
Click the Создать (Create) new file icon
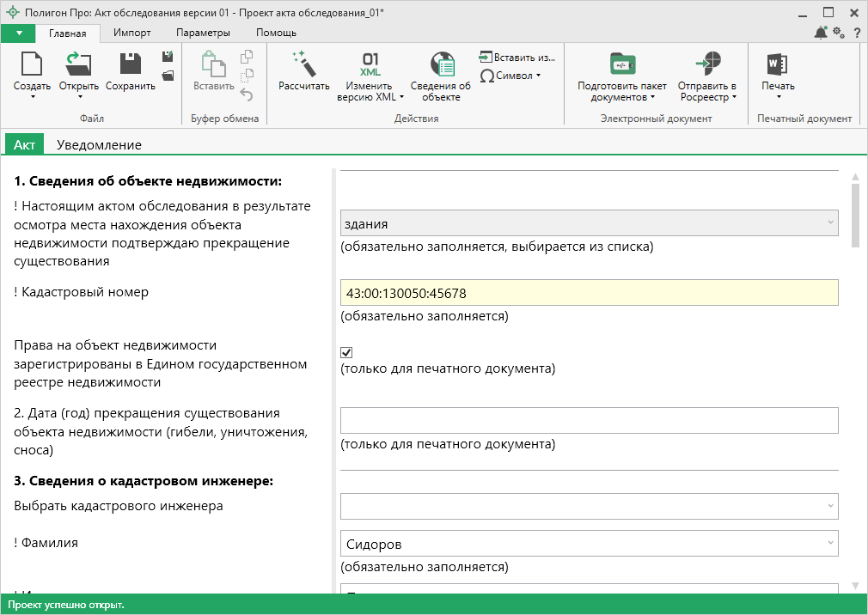tap(32, 65)
